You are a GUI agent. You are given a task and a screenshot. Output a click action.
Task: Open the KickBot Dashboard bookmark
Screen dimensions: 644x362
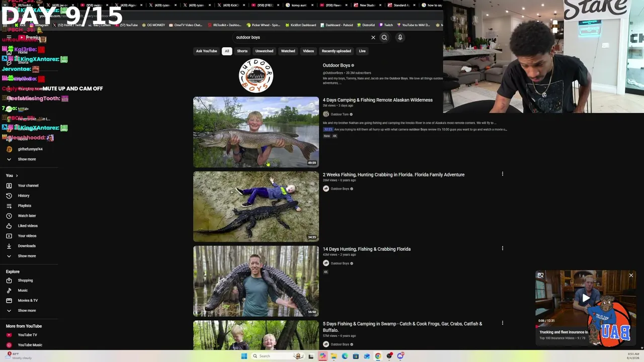pyautogui.click(x=300, y=25)
